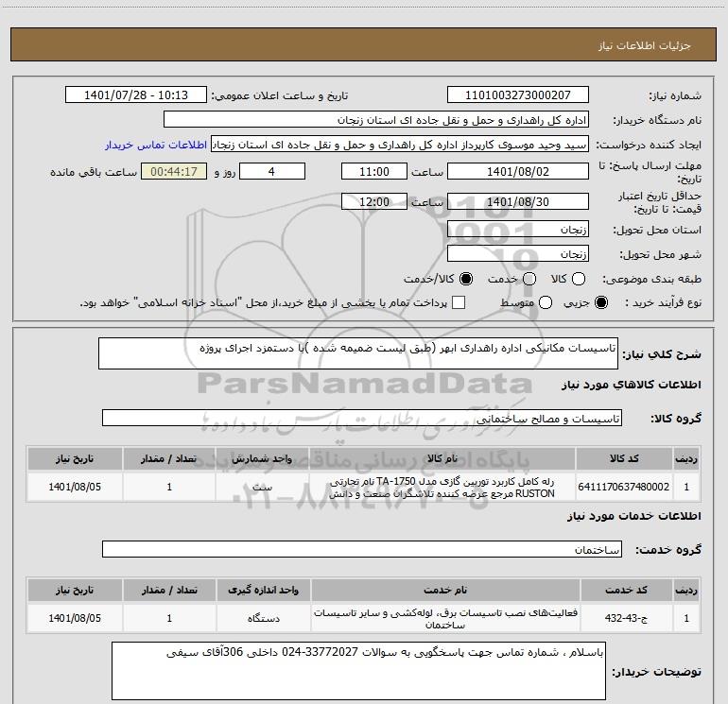Click the service code ج-43-432
This screenshot has height=704, width=728.
(x=626, y=618)
